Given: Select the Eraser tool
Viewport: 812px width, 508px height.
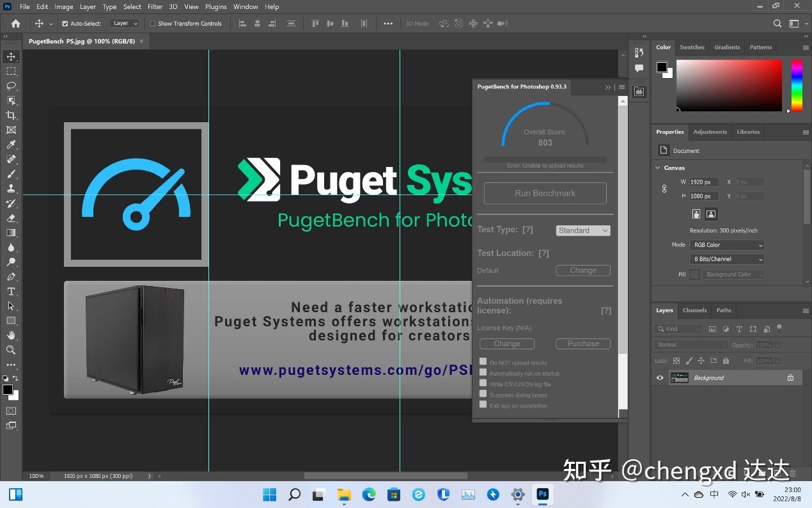Looking at the screenshot, I should [x=11, y=218].
